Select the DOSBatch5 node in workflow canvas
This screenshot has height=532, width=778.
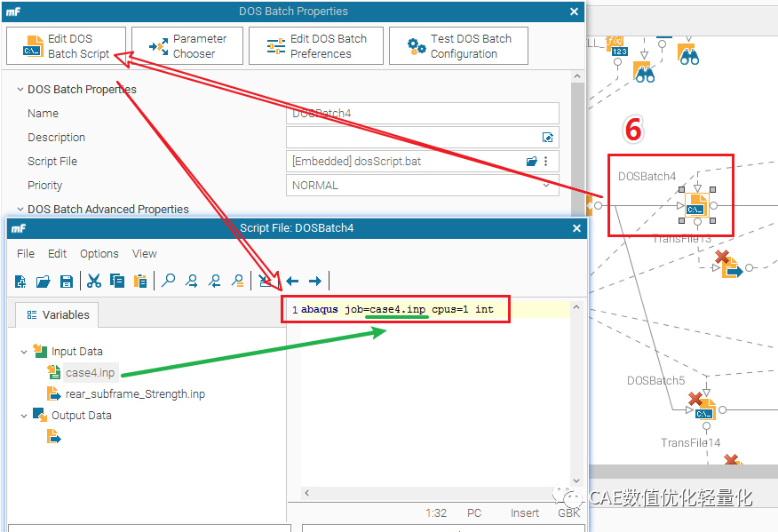(x=704, y=410)
